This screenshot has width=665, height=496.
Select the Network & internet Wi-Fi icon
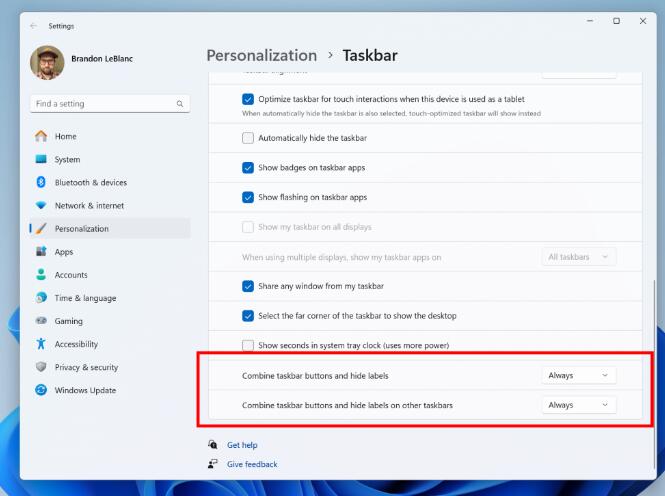point(41,205)
